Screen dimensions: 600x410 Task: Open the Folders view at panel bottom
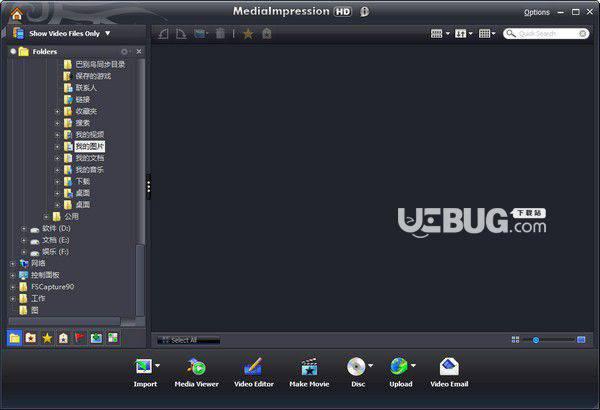click(15, 338)
